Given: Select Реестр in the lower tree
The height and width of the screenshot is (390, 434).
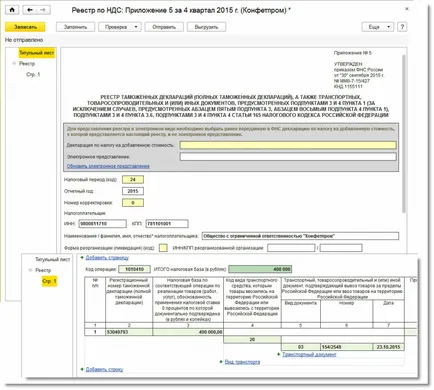Looking at the screenshot, I should tap(43, 270).
